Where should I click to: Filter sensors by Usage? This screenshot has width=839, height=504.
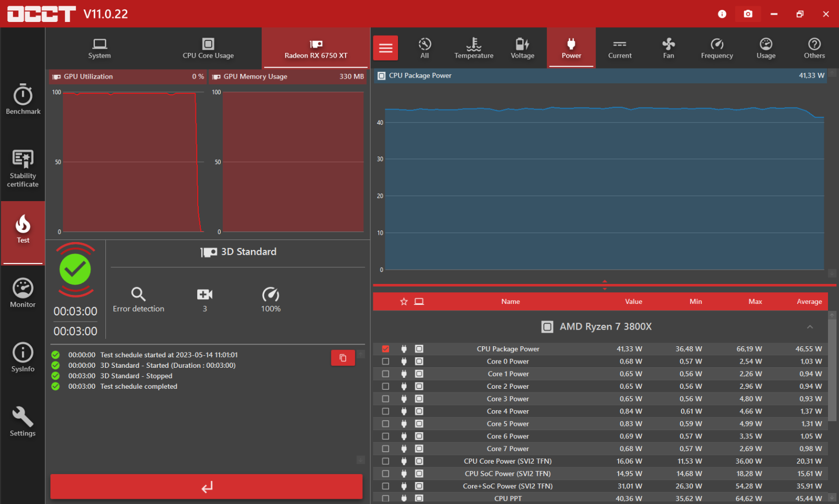[x=766, y=48]
